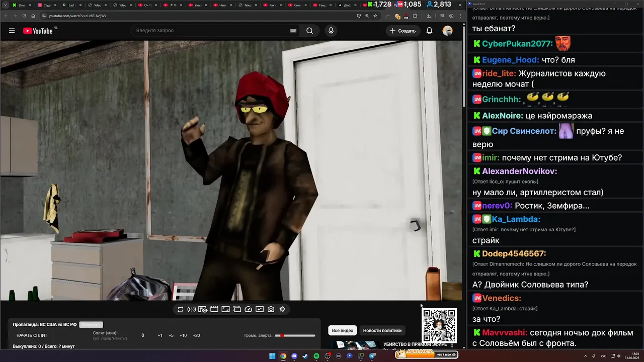Click username Dodep4546567 in chat
The width and height of the screenshot is (644, 362).
(514, 253)
